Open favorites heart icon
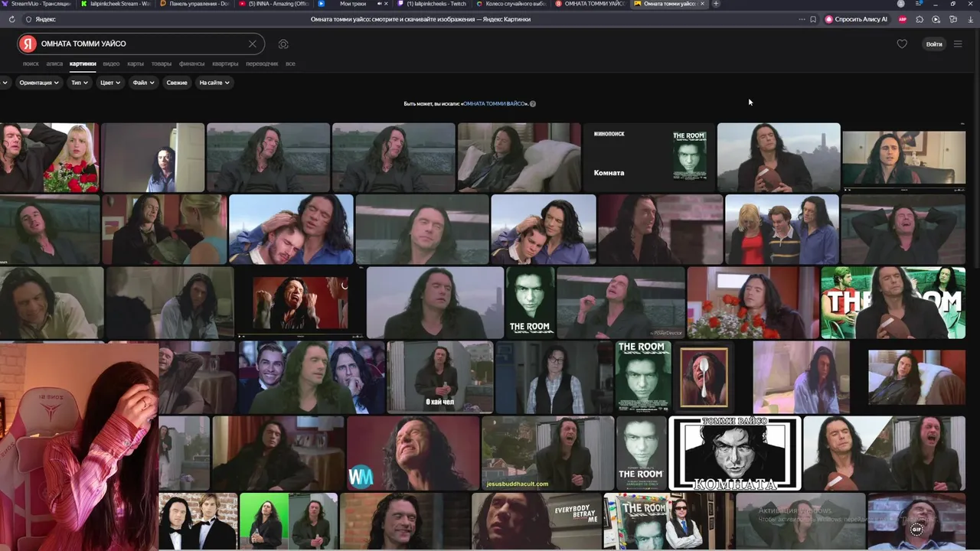The width and height of the screenshot is (980, 551). [902, 44]
